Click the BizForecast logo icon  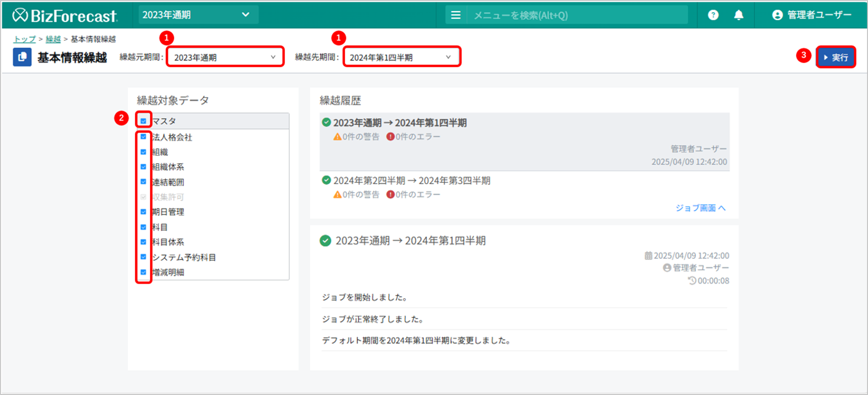pos(20,15)
